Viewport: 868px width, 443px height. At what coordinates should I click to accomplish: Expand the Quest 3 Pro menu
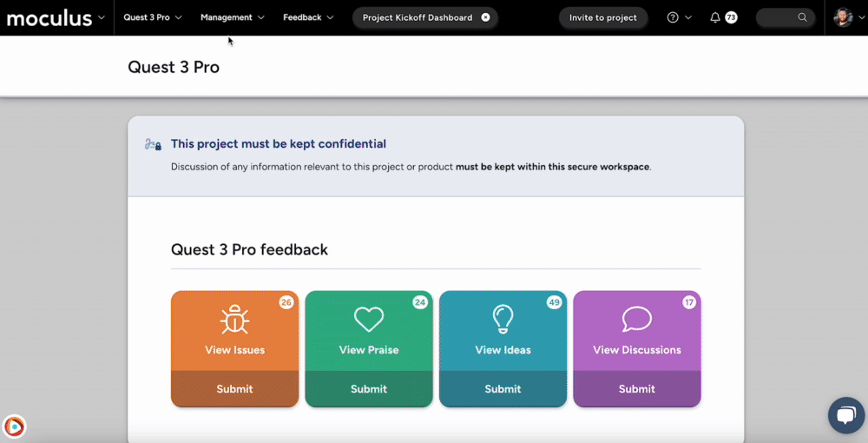(153, 17)
